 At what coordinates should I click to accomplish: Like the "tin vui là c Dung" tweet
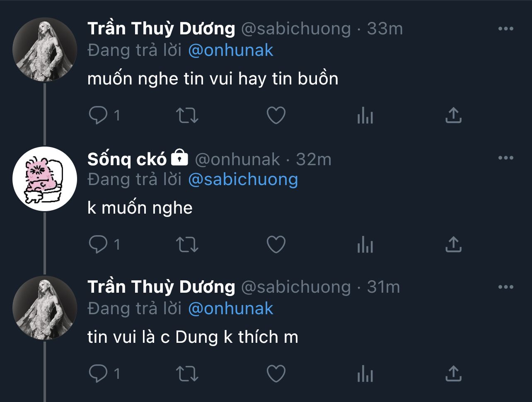[x=276, y=374]
